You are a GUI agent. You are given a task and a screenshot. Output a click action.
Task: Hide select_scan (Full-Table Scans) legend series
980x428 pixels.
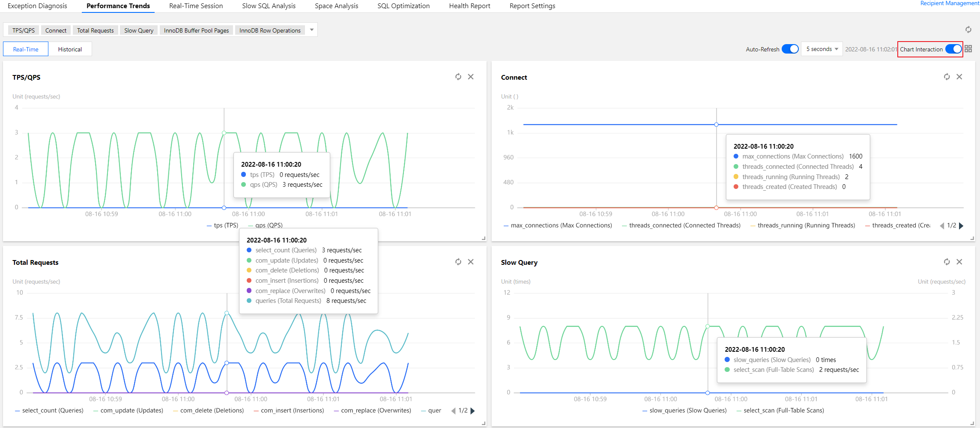(x=783, y=410)
